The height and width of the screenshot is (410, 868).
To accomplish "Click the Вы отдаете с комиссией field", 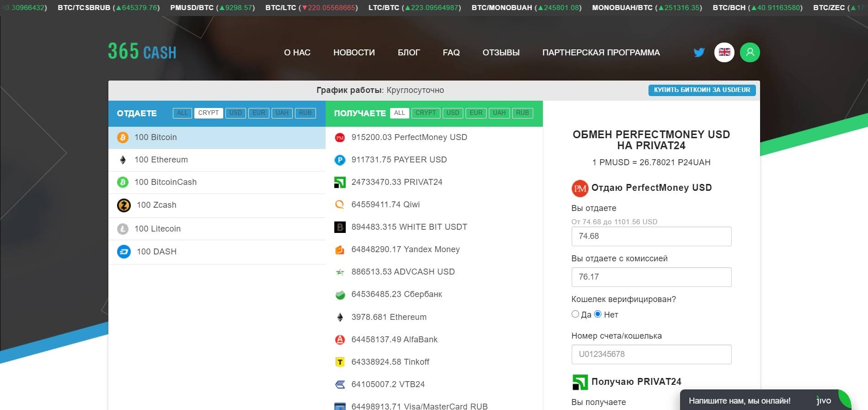I will [651, 277].
